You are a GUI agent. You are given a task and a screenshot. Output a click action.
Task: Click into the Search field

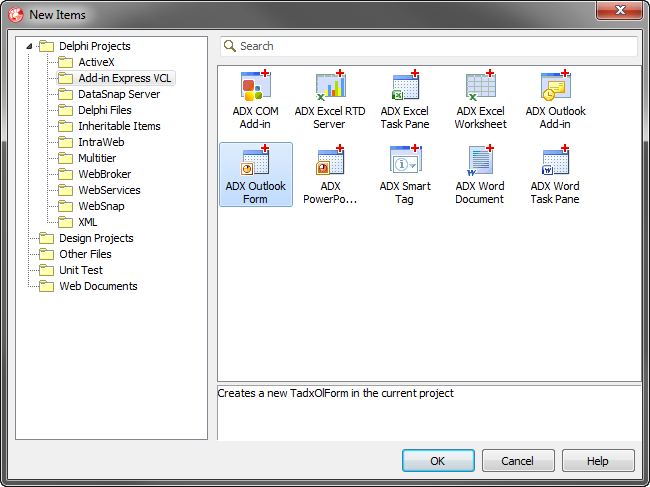(x=429, y=46)
